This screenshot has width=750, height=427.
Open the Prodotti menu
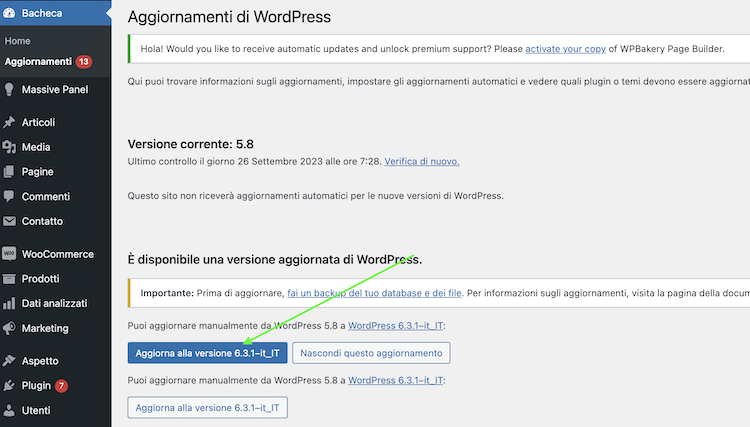pos(55,279)
